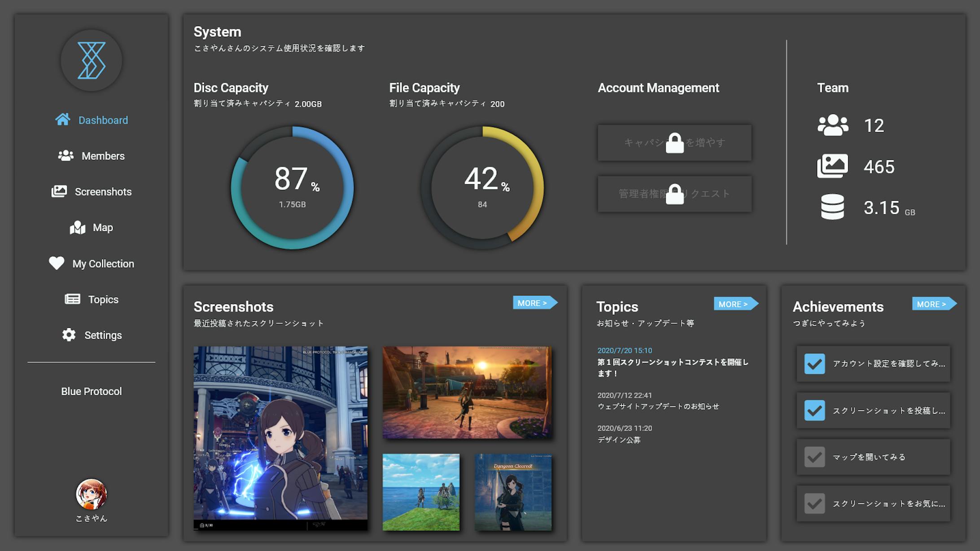Toggle the スクリーンショットを投稿 achievement checkbox

click(x=814, y=410)
